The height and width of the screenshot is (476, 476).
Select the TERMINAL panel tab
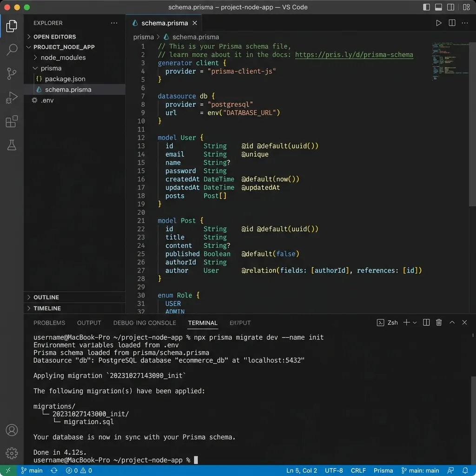[203, 323]
